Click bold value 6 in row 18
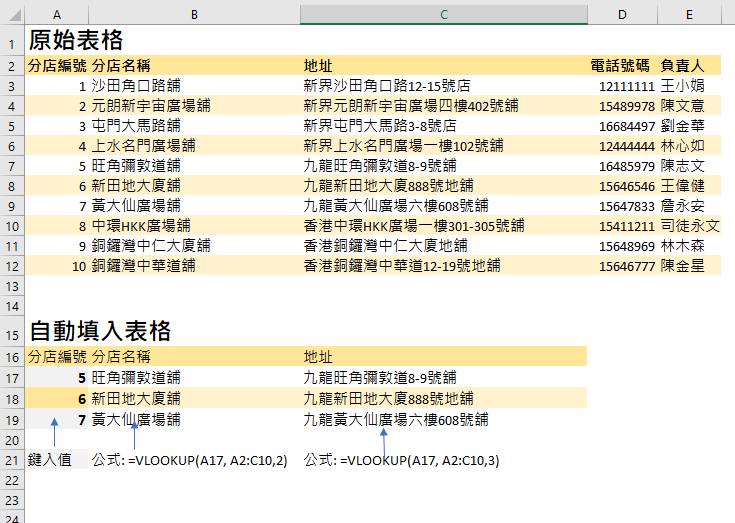Image resolution: width=735 pixels, height=523 pixels. (x=82, y=399)
